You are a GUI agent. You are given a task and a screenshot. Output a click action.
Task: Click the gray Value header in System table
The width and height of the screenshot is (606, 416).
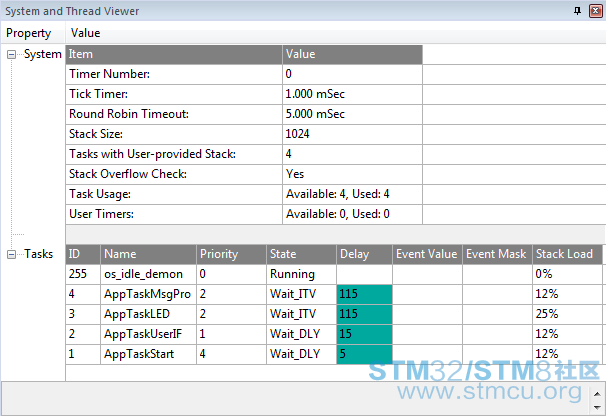(352, 55)
